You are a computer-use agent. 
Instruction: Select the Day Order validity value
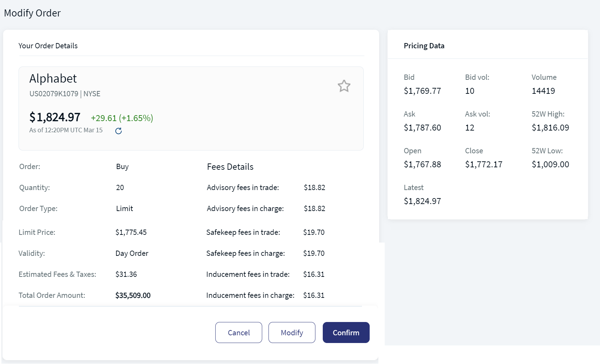click(x=132, y=253)
